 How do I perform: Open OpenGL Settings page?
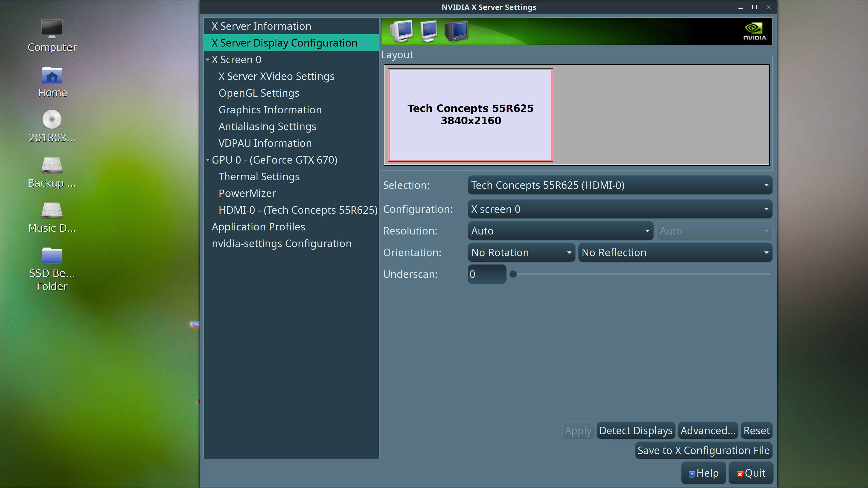click(291, 93)
